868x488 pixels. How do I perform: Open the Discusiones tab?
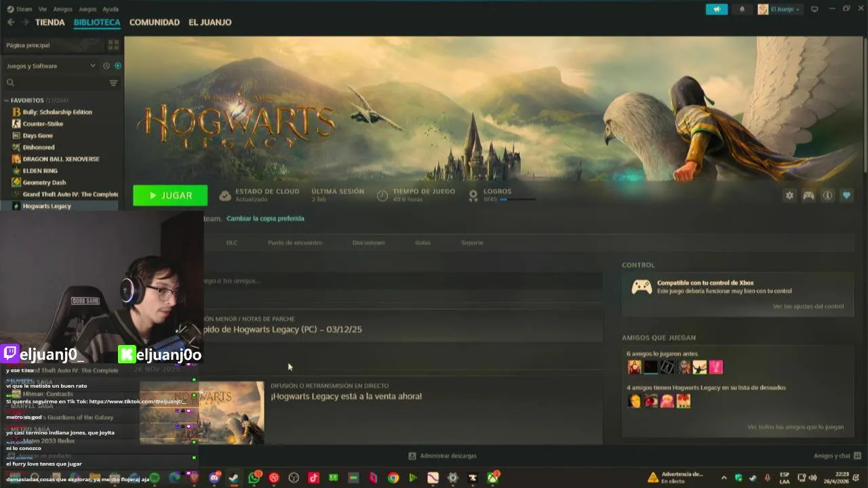pos(368,243)
